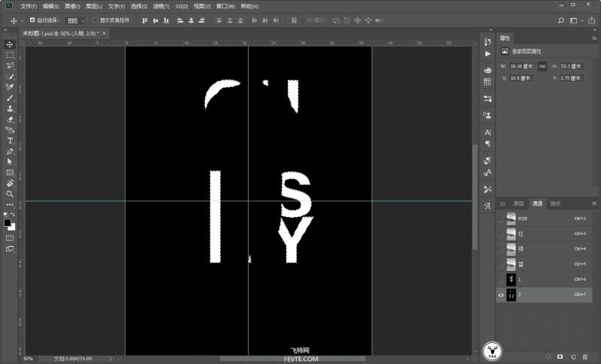601x364 pixels.
Task: Enable show transform controls checkbox (显示变换控件)
Action: coord(95,20)
